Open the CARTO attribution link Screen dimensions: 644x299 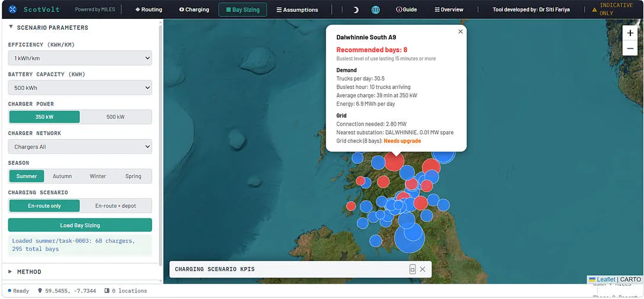(630, 279)
